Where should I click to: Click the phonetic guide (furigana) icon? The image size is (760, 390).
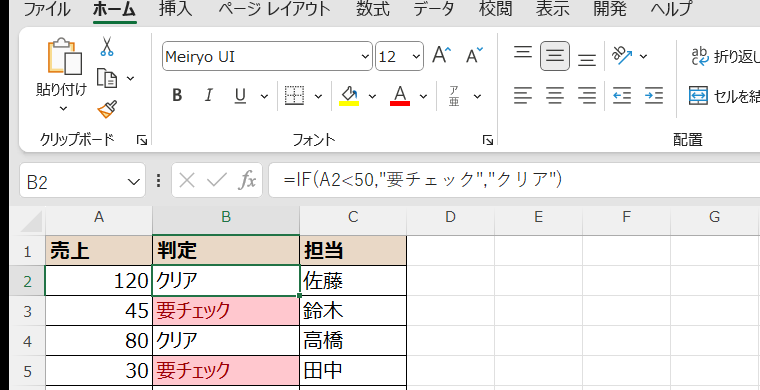click(454, 95)
